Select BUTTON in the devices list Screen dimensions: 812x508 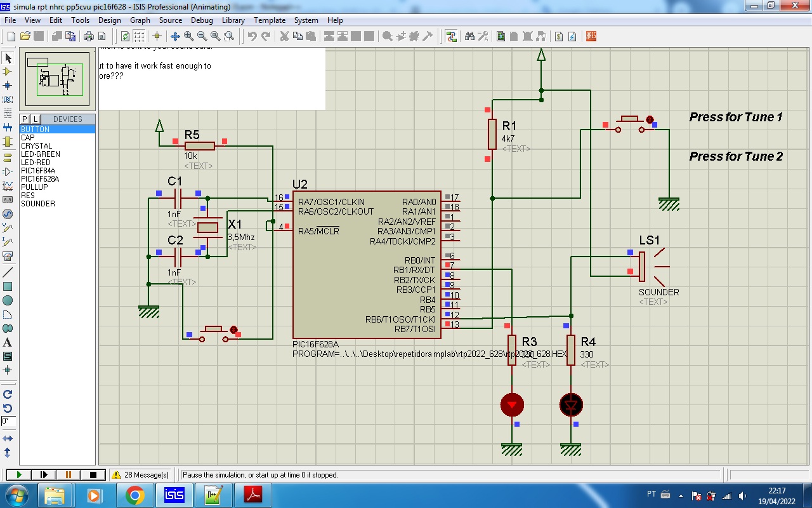pyautogui.click(x=57, y=130)
